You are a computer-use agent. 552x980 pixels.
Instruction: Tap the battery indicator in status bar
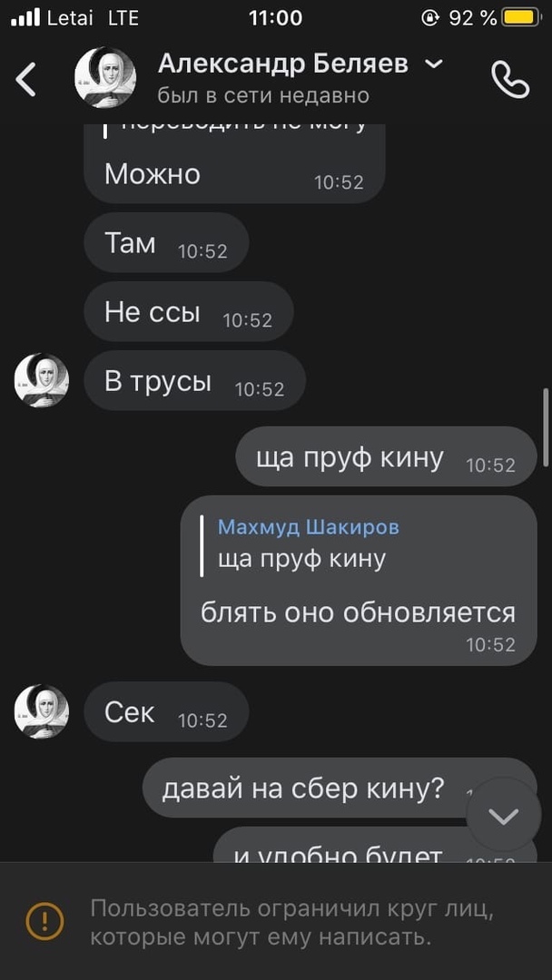click(522, 17)
